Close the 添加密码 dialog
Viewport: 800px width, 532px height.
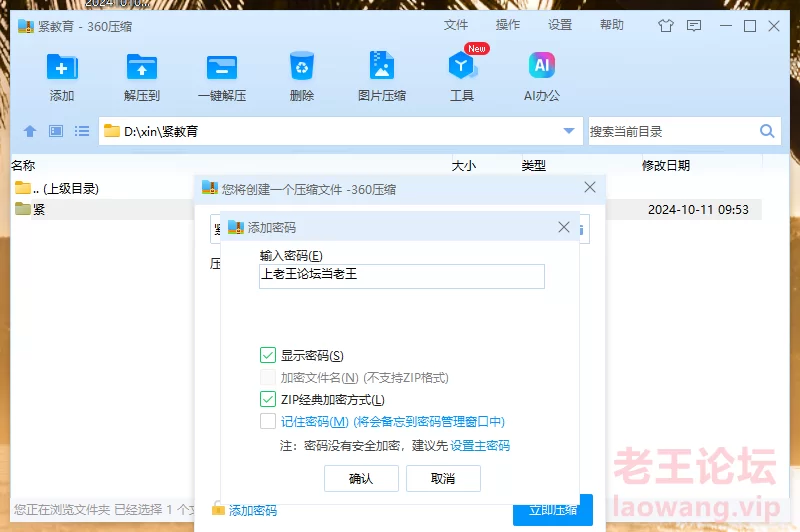(564, 227)
